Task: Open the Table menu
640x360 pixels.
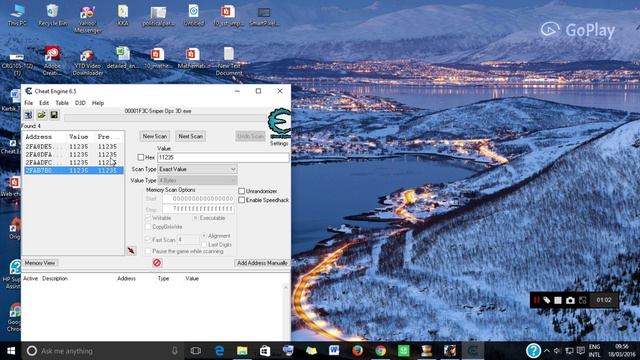Action: (x=62, y=103)
